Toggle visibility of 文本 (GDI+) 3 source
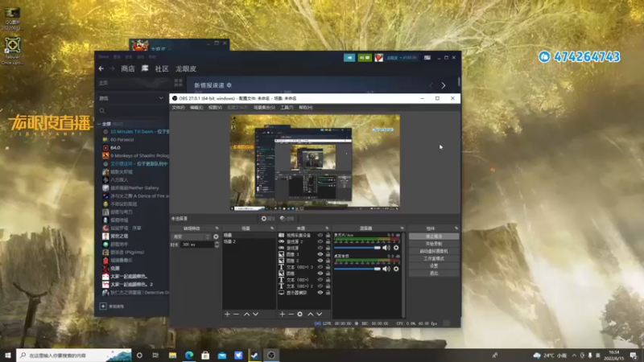The width and height of the screenshot is (644, 362). [320, 267]
